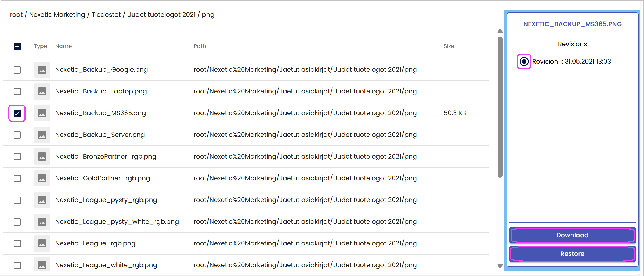Click the vertical scrollbar thumb

tap(500, 107)
